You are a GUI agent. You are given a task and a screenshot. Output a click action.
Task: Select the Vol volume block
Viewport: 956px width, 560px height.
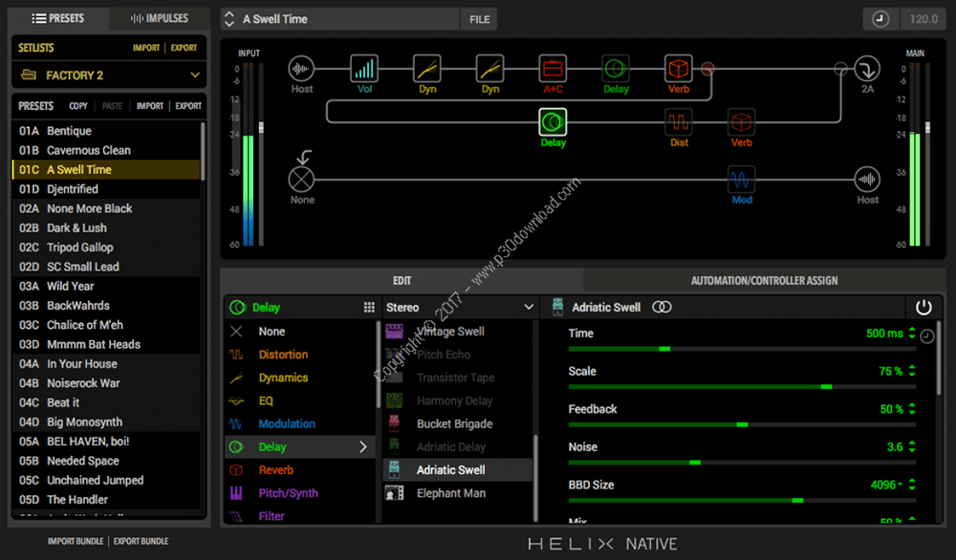pos(364,69)
